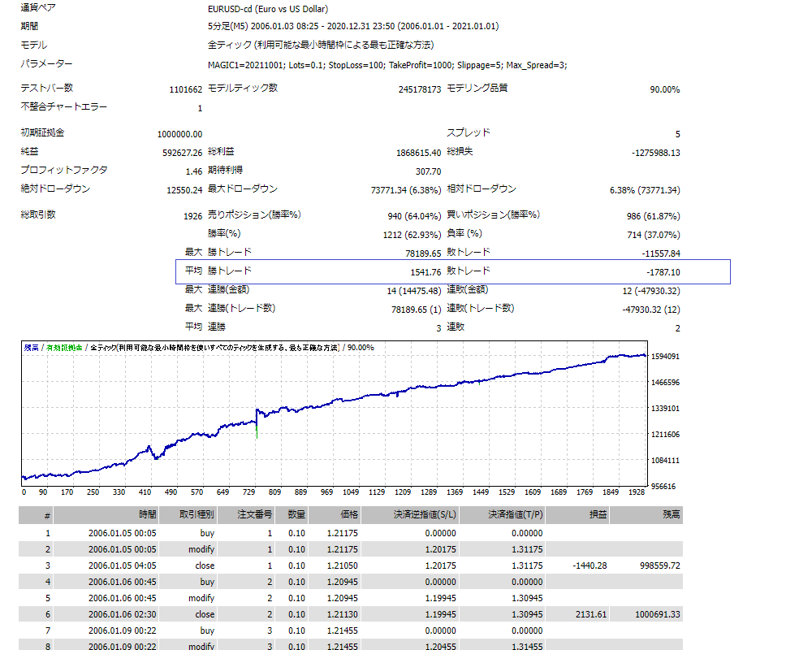Click time '2006.01.05 04:05' in row 3
The image size is (812, 650).
click(x=123, y=565)
